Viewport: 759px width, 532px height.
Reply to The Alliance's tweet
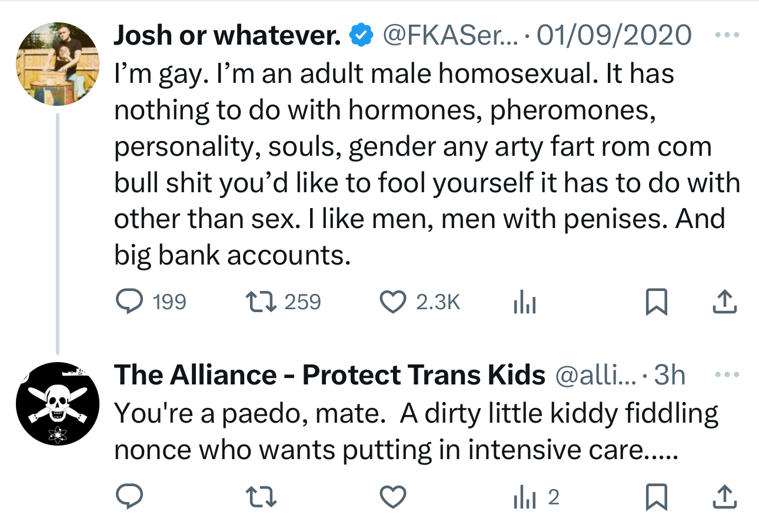[125, 498]
